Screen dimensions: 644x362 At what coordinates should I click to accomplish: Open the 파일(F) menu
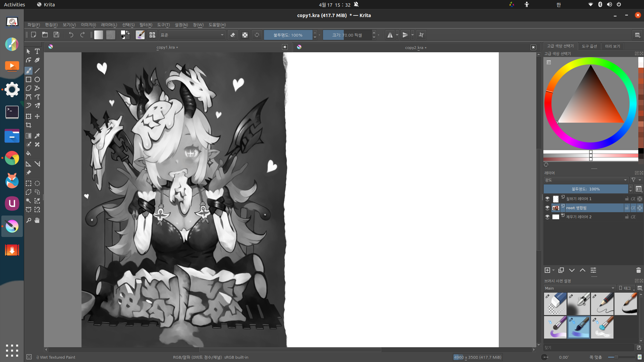[x=34, y=25]
